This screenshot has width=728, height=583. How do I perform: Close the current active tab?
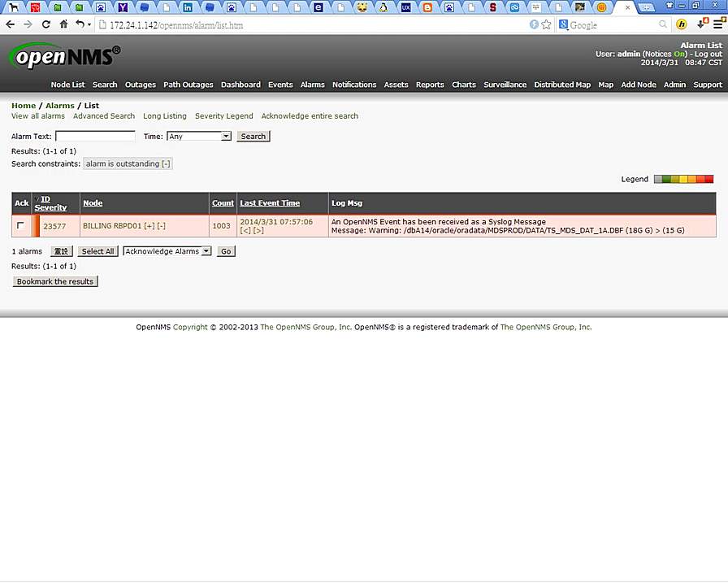[x=627, y=7]
